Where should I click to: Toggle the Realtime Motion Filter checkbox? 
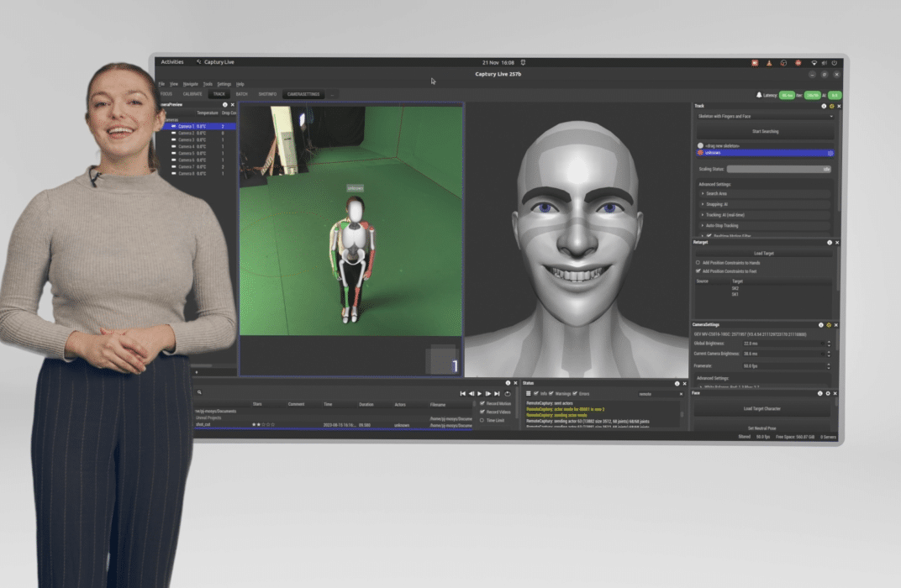pos(709,236)
